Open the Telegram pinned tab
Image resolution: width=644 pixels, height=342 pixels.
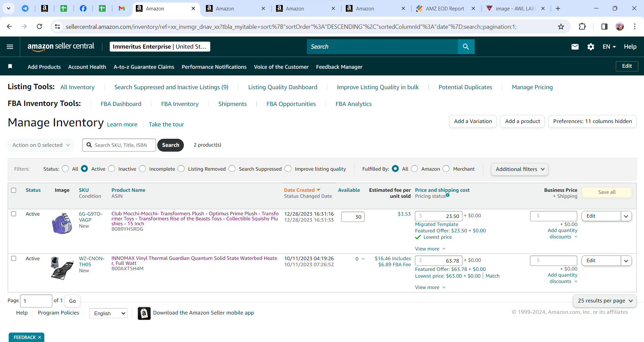25,8
